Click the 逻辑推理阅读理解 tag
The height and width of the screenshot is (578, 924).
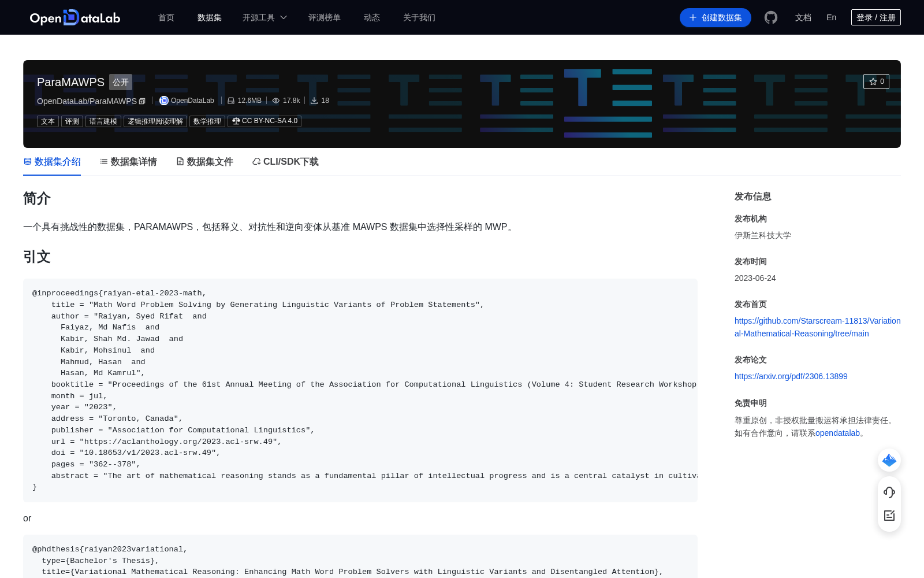coord(155,121)
